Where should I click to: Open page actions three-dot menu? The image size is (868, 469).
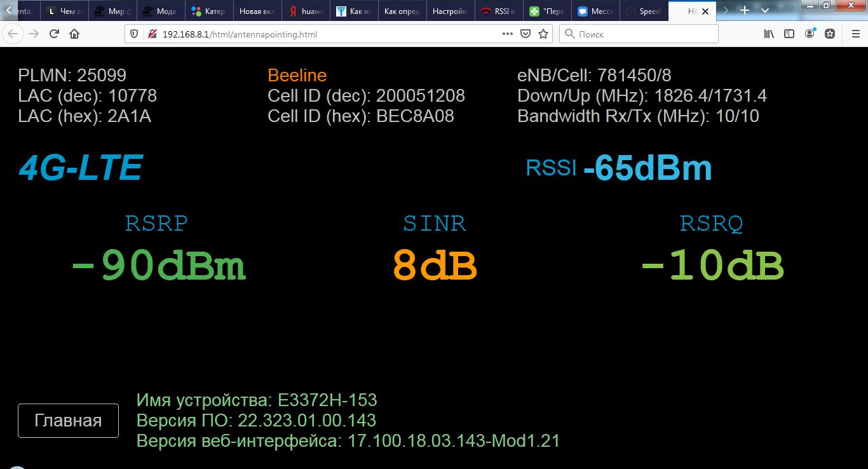point(507,34)
